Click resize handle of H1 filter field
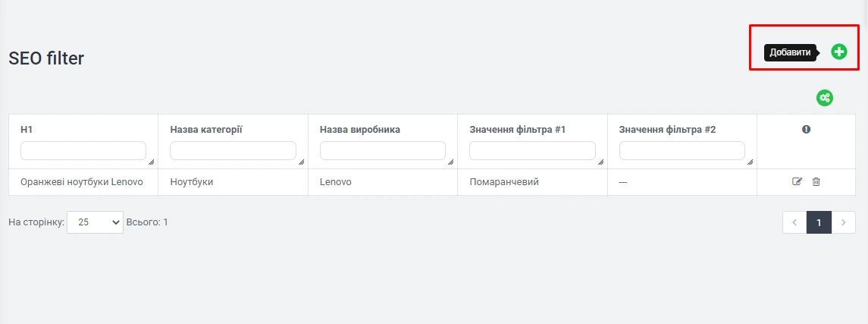Image resolution: width=868 pixels, height=324 pixels. 150,162
